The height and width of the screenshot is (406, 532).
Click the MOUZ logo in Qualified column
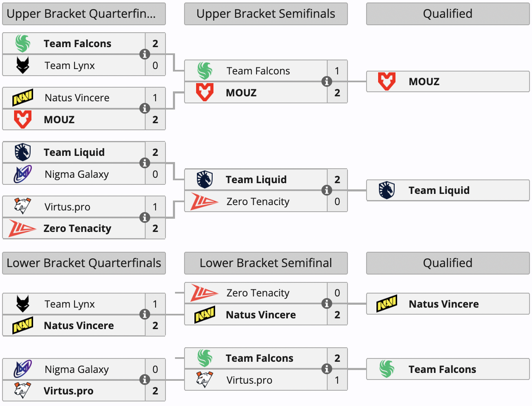pyautogui.click(x=386, y=81)
